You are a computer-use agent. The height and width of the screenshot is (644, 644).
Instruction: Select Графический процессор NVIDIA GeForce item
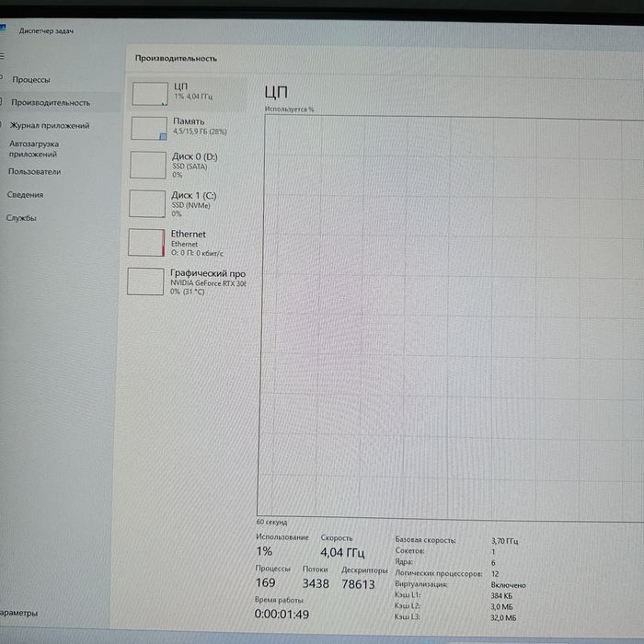point(185,282)
